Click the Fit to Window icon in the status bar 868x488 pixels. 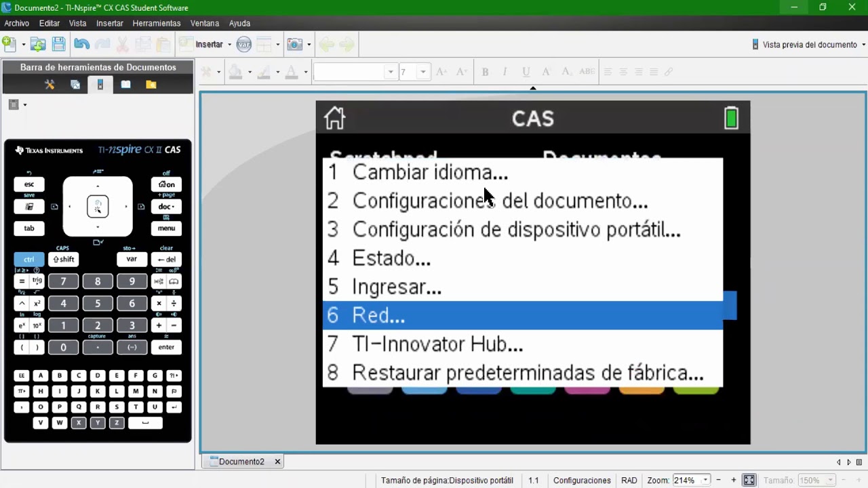[x=749, y=480]
